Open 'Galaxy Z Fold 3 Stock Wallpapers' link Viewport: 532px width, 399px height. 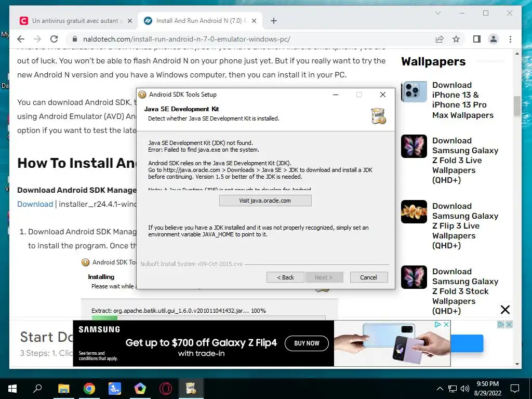[x=465, y=291]
